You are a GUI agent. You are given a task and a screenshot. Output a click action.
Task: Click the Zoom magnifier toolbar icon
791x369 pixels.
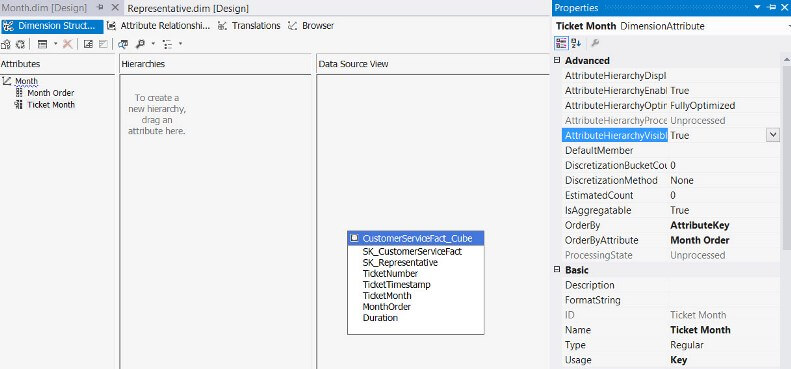pos(141,44)
